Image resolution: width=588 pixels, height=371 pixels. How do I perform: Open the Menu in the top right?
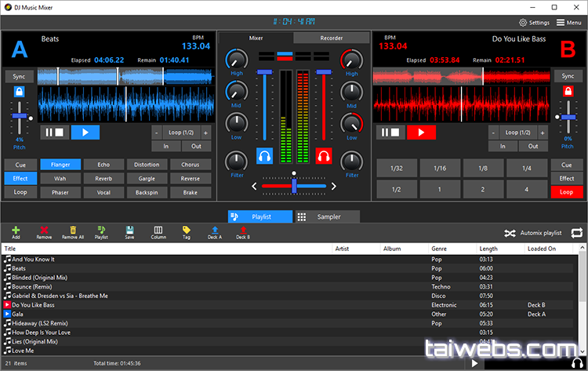click(568, 23)
